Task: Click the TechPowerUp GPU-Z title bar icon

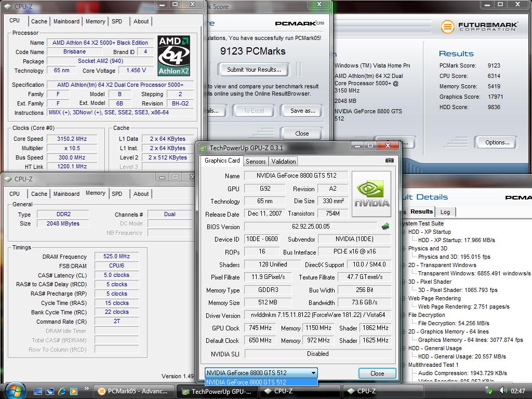Action: point(203,148)
